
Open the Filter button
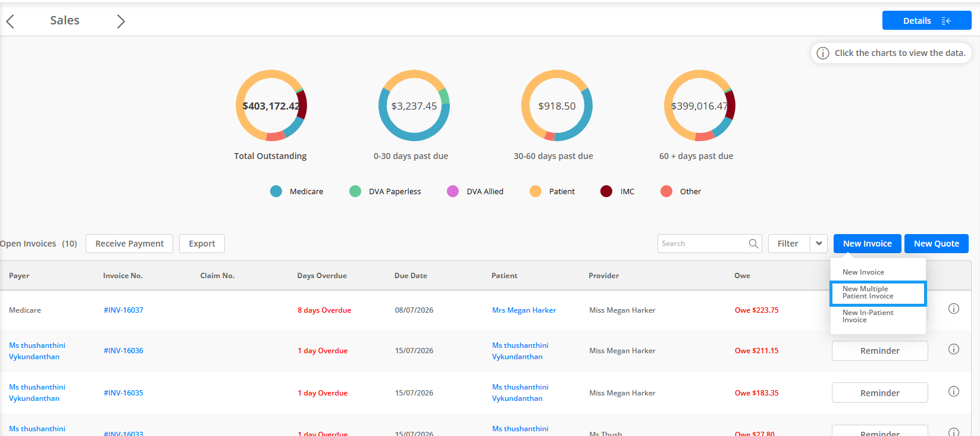[x=788, y=244]
